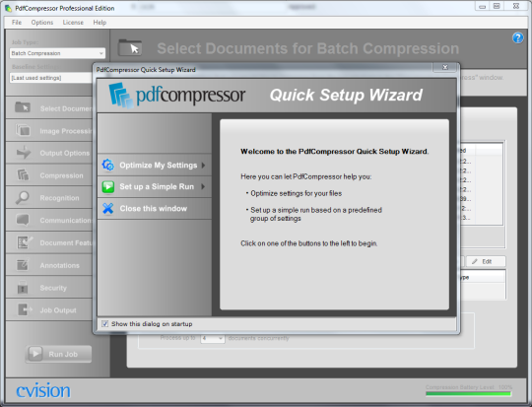Close the Quick Setup Wizard dialog
The height and width of the screenshot is (407, 532).
coord(445,67)
